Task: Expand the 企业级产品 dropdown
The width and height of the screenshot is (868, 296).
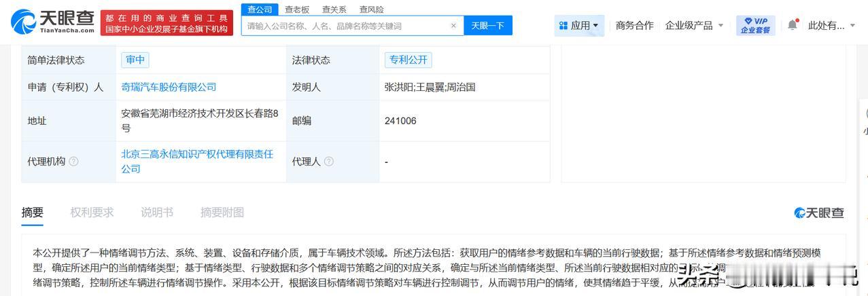Action: [694, 26]
